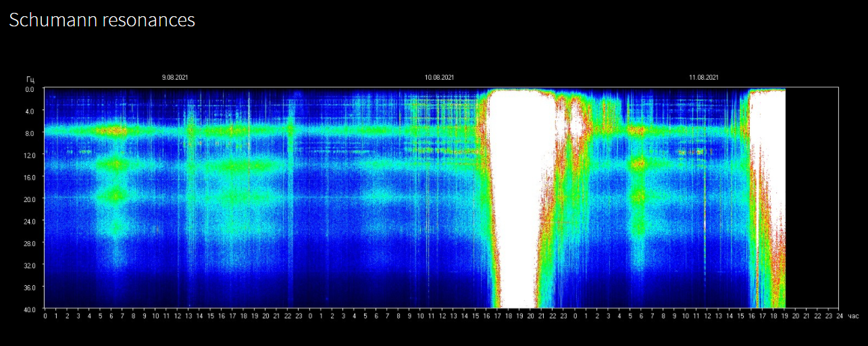Click the 20.0 frequency axis label

(30, 199)
